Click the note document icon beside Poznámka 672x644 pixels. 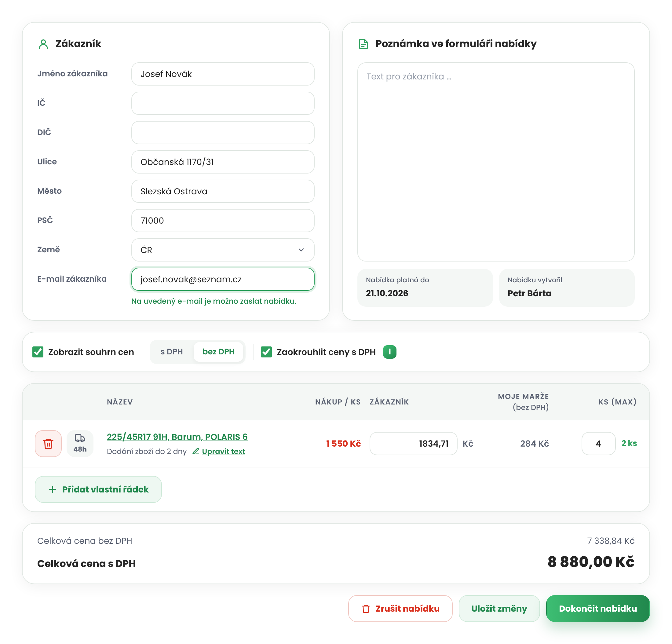point(363,44)
